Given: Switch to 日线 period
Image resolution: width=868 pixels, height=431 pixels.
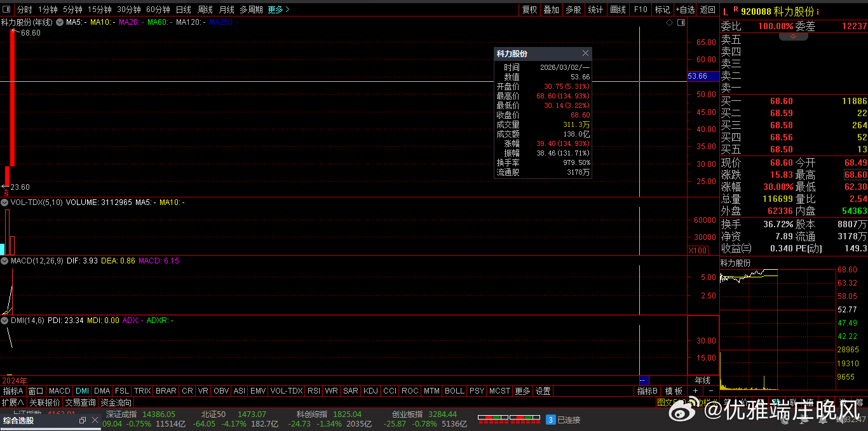Looking at the screenshot, I should [x=183, y=10].
